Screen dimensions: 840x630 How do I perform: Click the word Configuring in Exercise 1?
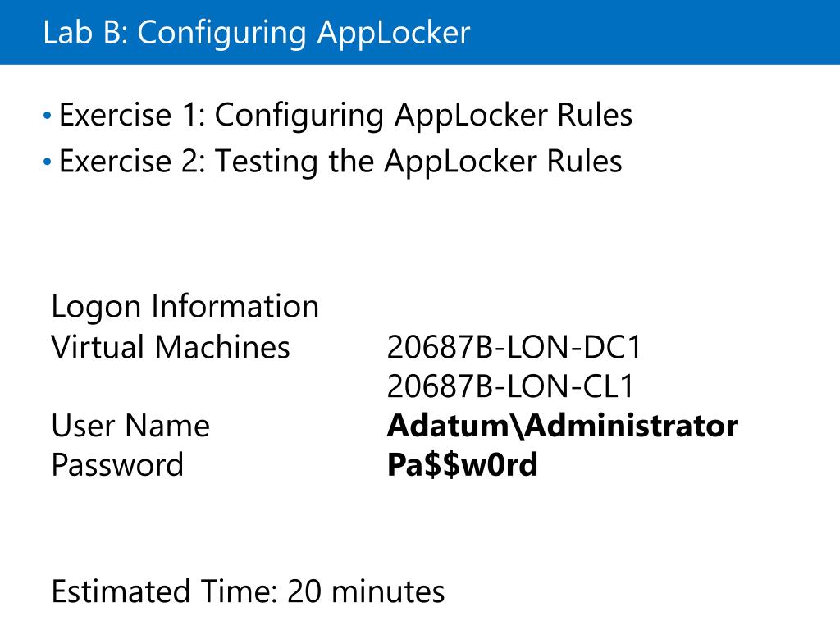coord(299,116)
